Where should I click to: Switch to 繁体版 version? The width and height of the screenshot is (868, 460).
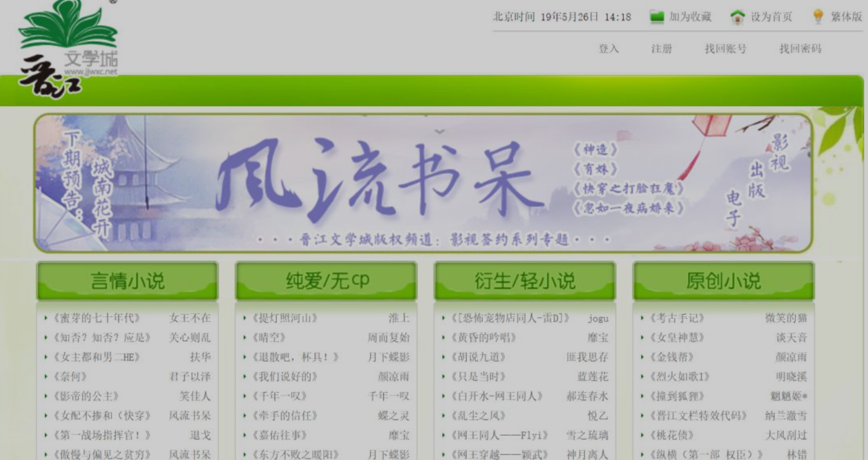(x=846, y=17)
